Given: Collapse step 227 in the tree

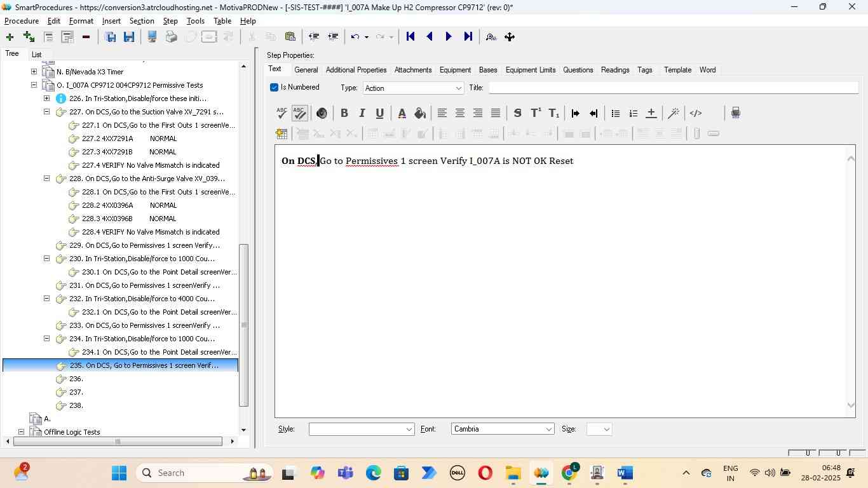Looking at the screenshot, I should pyautogui.click(x=46, y=112).
